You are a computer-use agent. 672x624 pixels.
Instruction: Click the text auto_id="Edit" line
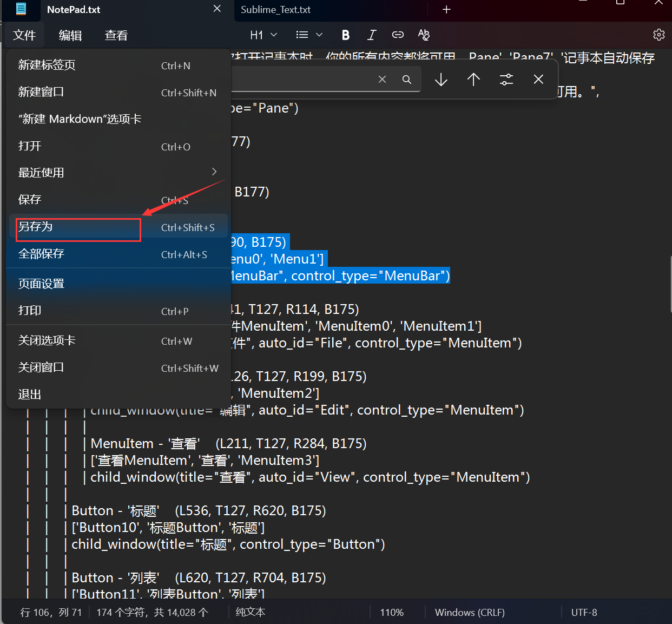[307, 410]
